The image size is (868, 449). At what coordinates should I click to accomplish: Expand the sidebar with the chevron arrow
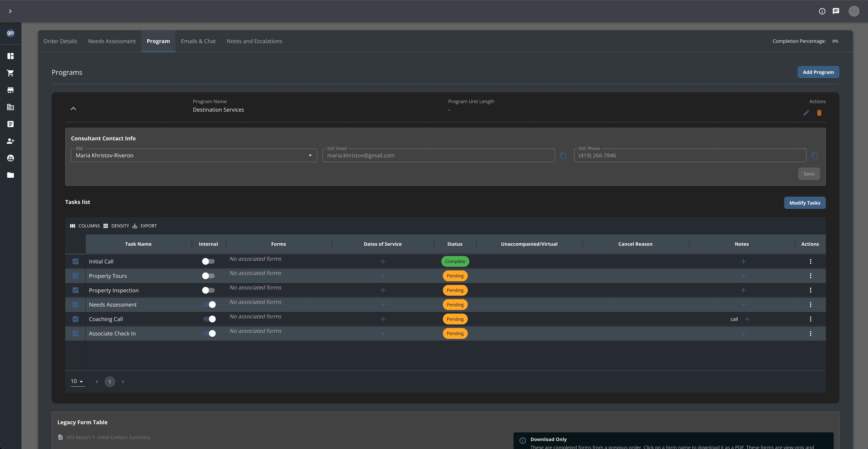pos(10,11)
